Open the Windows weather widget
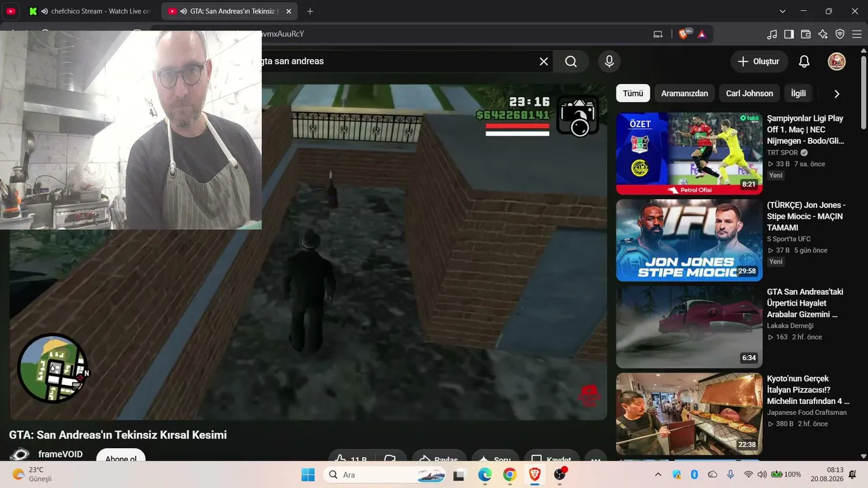Viewport: 868px width, 488px height. [x=32, y=474]
